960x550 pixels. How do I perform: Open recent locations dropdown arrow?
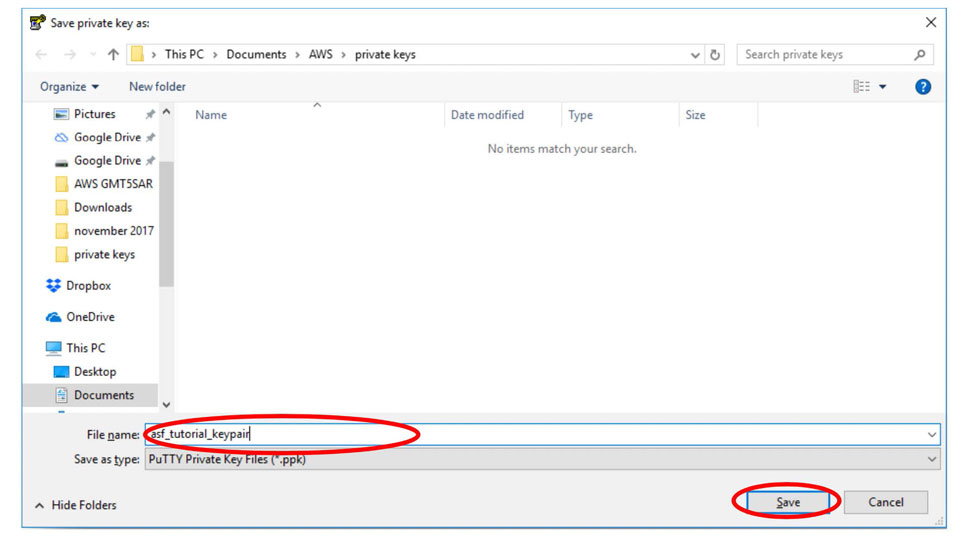[93, 55]
